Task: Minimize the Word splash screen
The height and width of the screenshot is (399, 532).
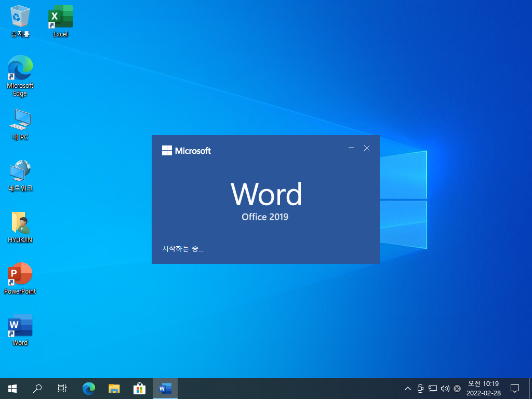Action: point(351,148)
